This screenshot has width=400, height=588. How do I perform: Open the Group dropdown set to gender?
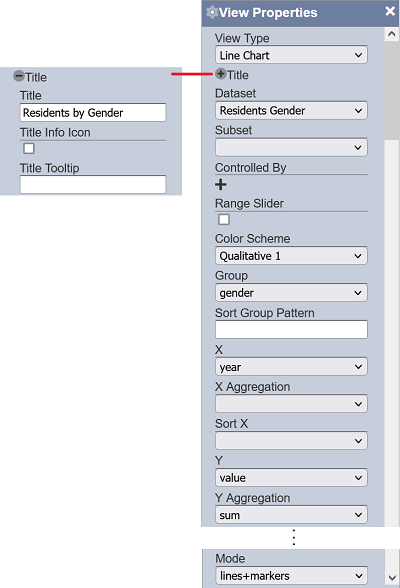(291, 292)
